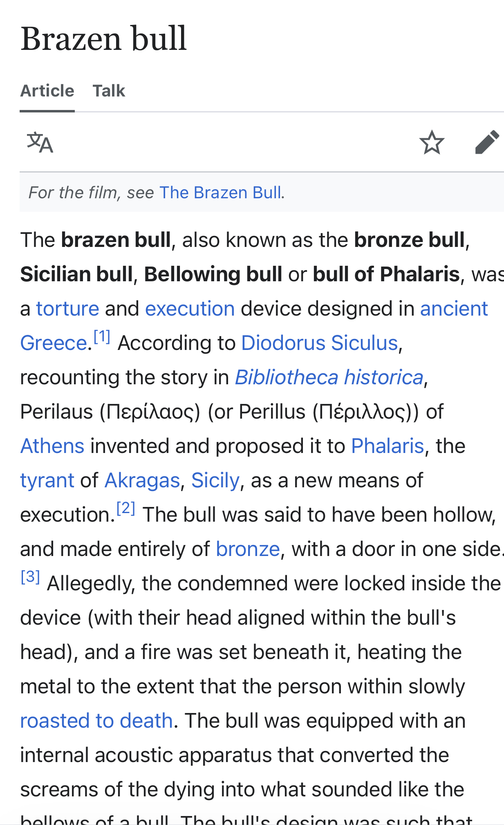Tap the tyrant link

[47, 480]
